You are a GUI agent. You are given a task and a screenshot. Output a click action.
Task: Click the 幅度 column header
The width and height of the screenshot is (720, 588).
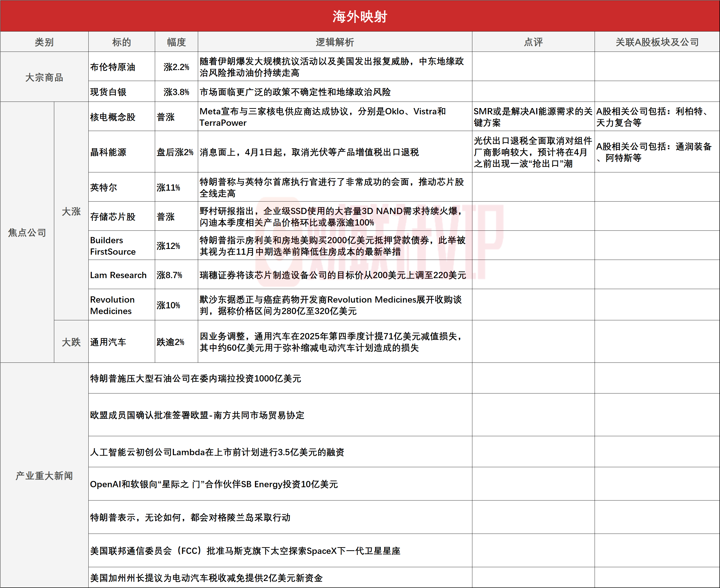(176, 42)
